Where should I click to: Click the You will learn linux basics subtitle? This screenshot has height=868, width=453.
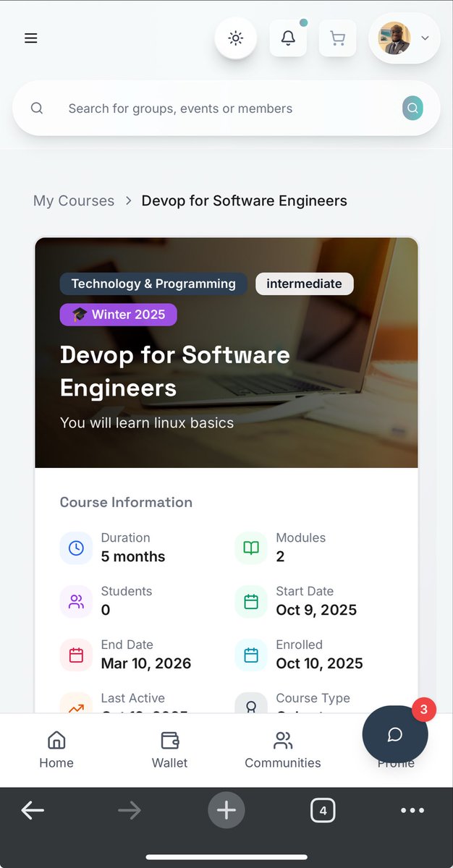tap(147, 422)
